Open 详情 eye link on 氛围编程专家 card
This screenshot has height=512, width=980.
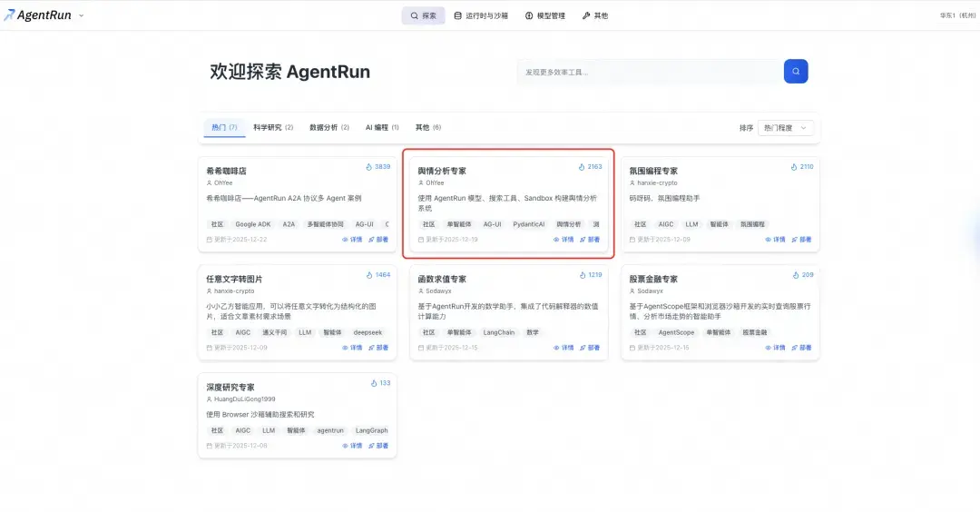pyautogui.click(x=775, y=240)
